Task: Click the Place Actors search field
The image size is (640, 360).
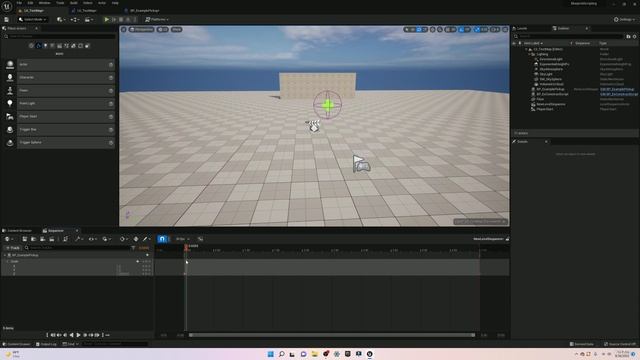Action: 59,36
